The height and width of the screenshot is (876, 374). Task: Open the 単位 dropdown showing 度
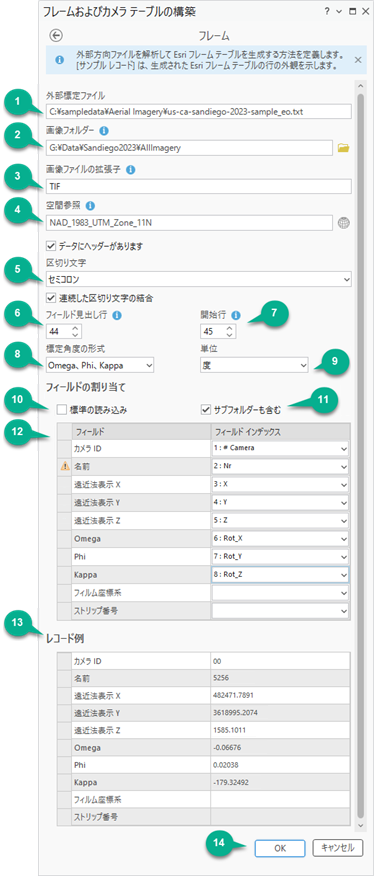tap(253, 365)
